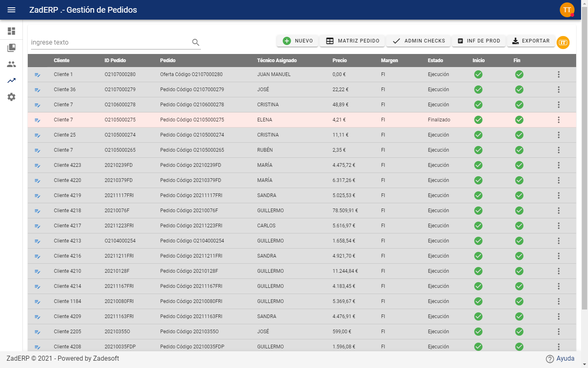
Task: Toggle Inicio check for order 20211167FRI
Action: click(x=478, y=286)
